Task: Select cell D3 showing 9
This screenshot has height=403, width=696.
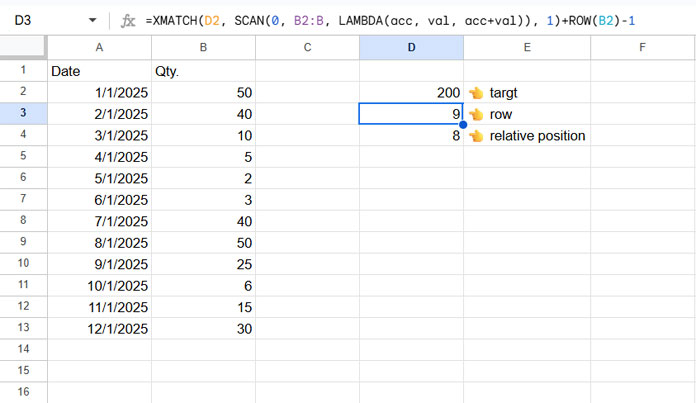Action: coord(411,114)
